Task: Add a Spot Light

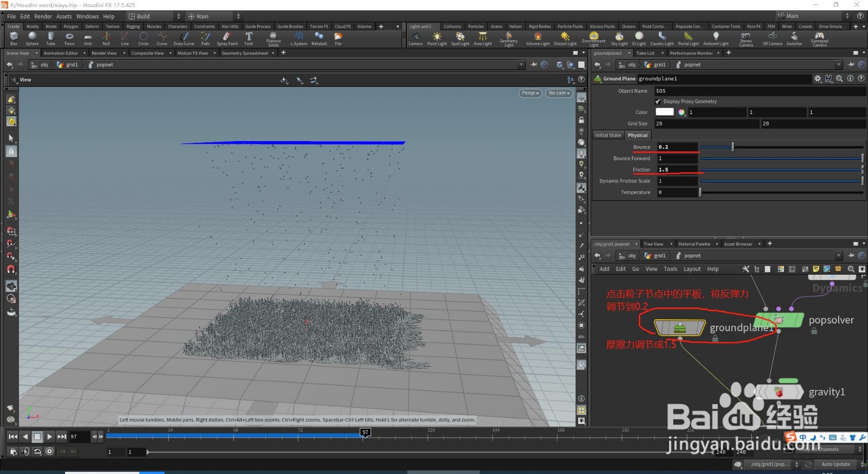Action: [460, 39]
